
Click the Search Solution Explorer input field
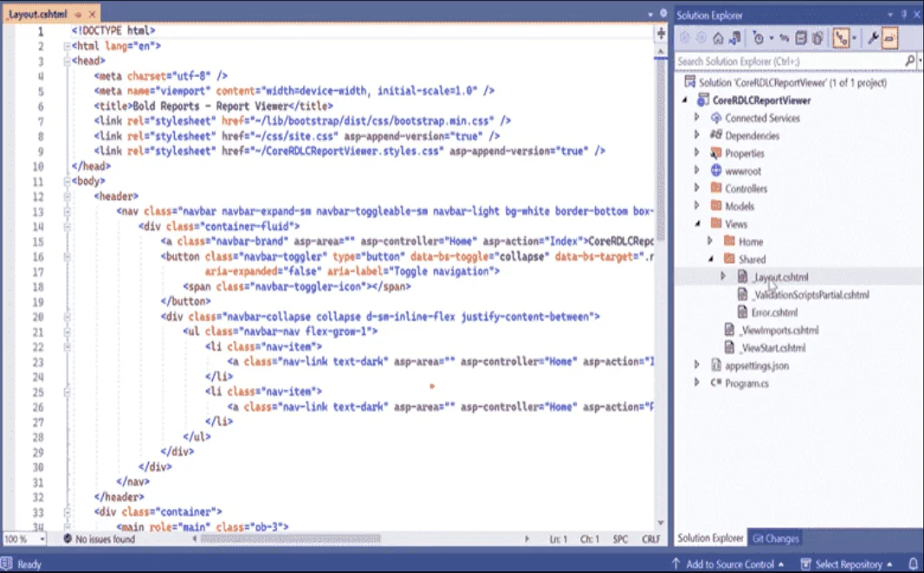tap(790, 61)
